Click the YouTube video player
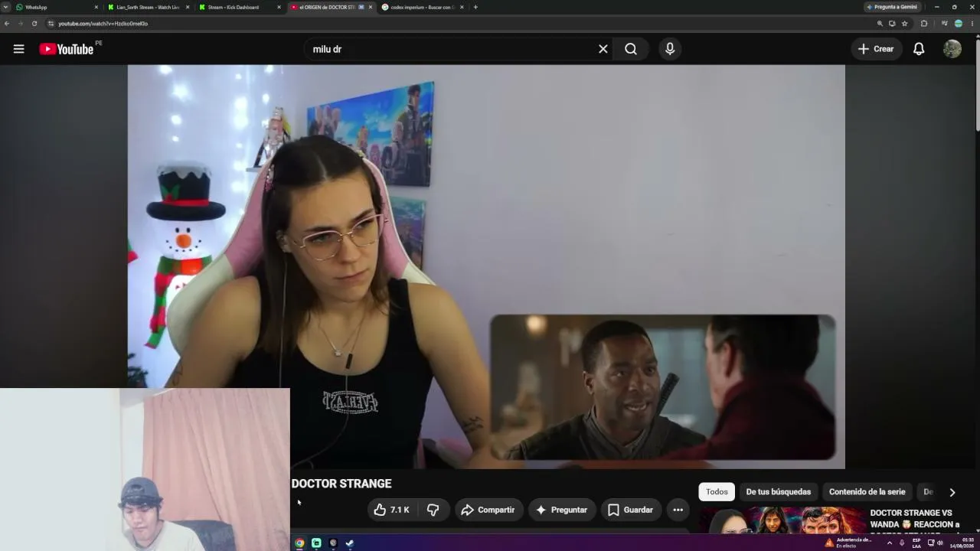The width and height of the screenshot is (980, 551). click(x=486, y=266)
